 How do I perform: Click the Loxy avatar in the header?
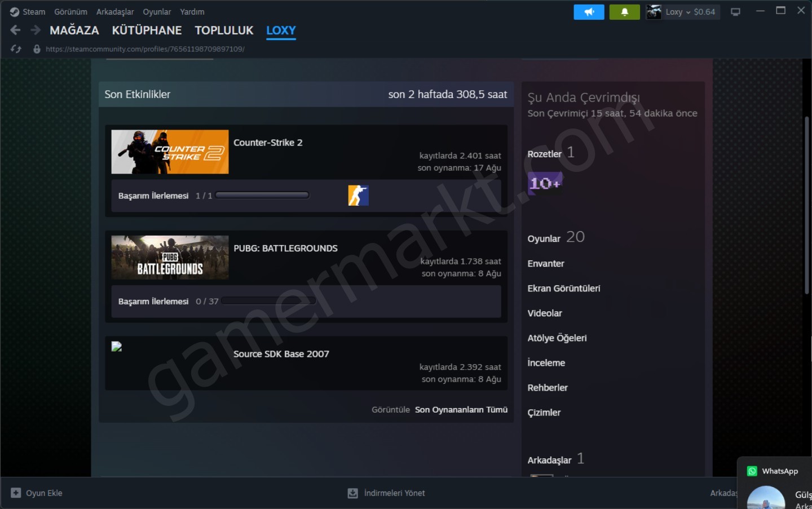click(654, 12)
